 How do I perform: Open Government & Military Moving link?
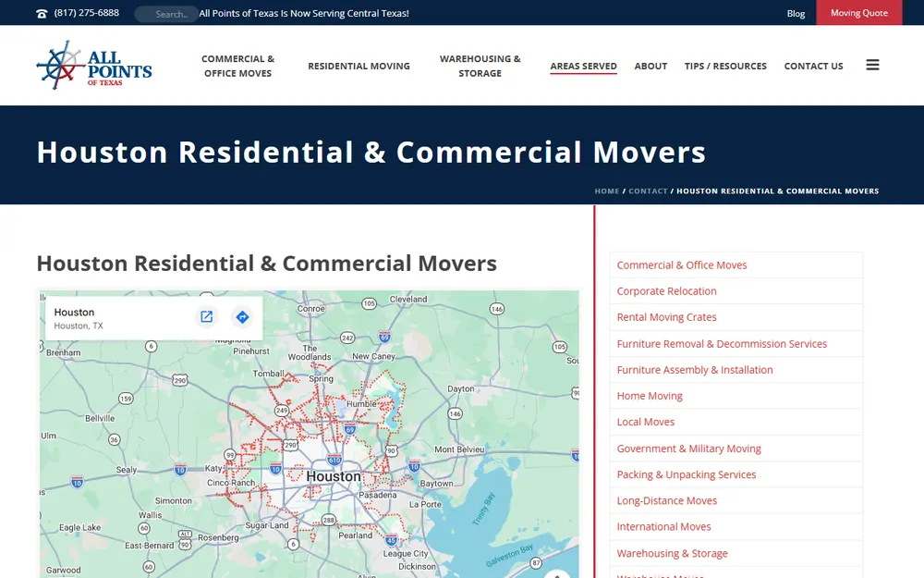click(689, 449)
